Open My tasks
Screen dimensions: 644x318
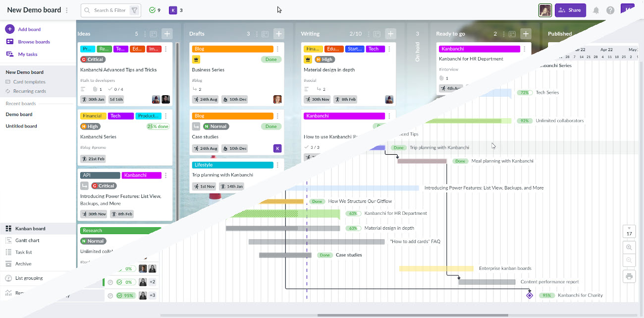point(27,54)
